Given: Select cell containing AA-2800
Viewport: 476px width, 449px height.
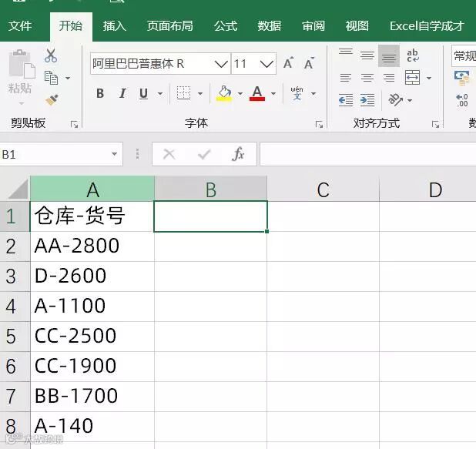Looking at the screenshot, I should (92, 246).
